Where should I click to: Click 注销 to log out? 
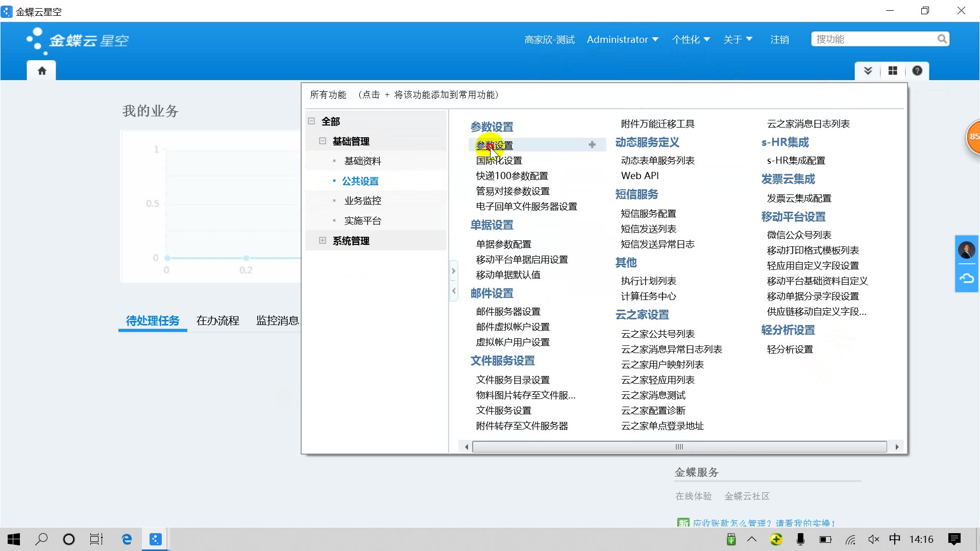(779, 39)
